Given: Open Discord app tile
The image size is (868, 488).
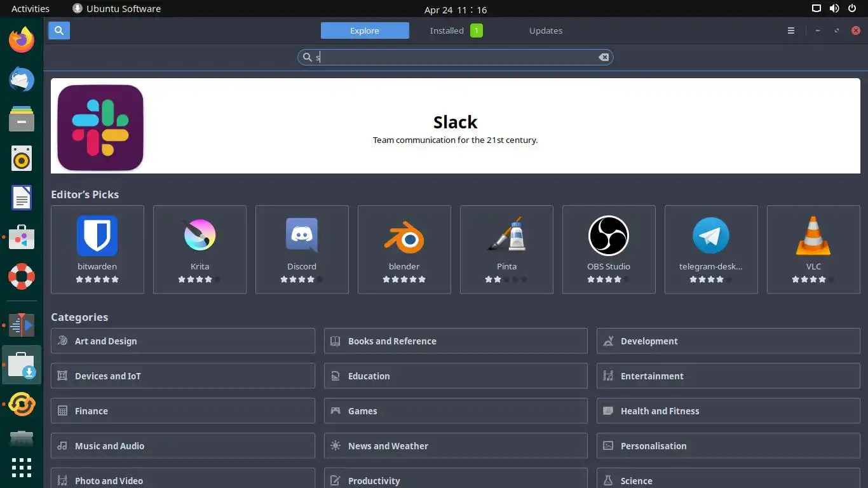Looking at the screenshot, I should point(302,249).
